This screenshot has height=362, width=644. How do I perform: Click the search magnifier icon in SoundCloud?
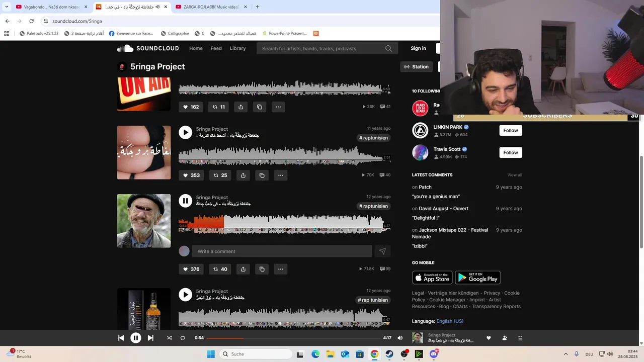(x=388, y=48)
